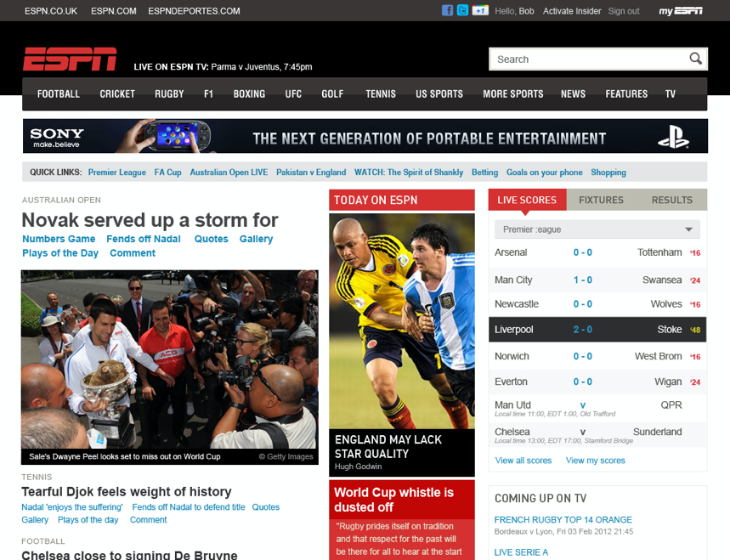
Task: Click the search magnifying glass icon
Action: (x=695, y=59)
